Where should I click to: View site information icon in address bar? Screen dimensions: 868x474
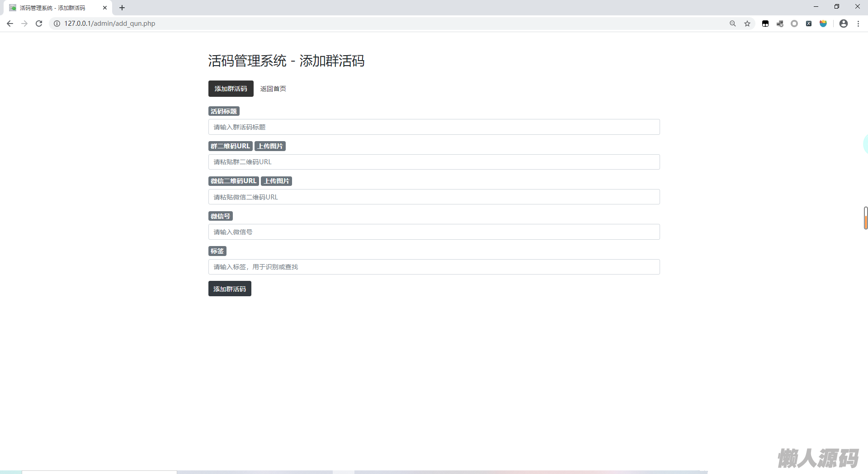(57, 24)
